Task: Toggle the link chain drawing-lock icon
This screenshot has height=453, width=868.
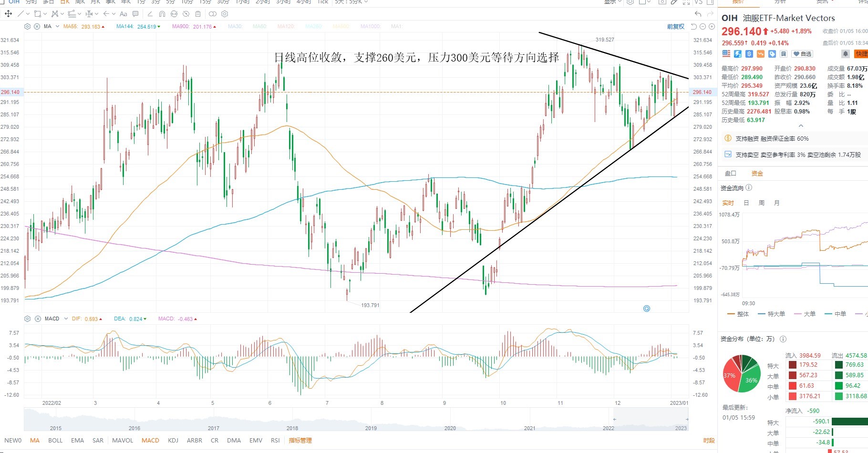Action: click(213, 14)
